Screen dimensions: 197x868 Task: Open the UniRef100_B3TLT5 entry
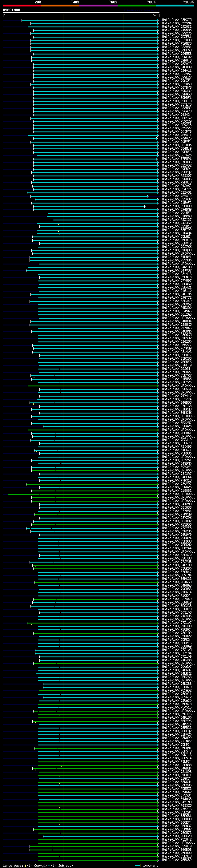(177, 104)
